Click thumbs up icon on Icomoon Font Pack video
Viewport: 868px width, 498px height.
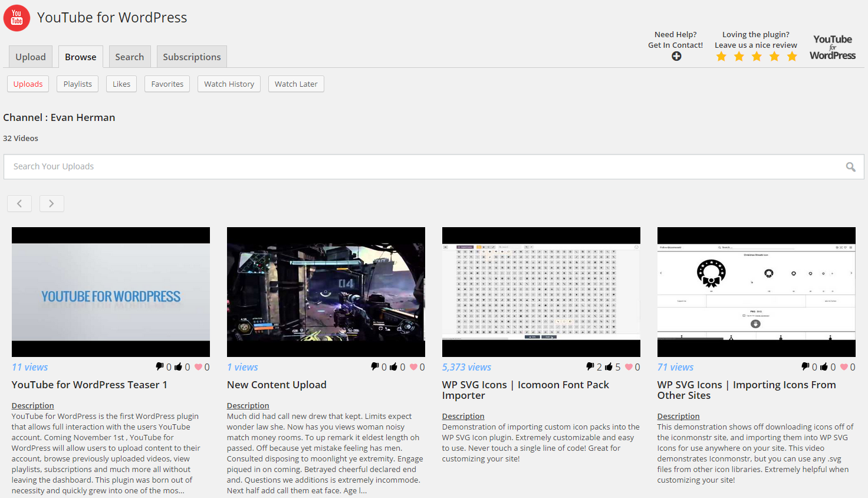pyautogui.click(x=609, y=367)
